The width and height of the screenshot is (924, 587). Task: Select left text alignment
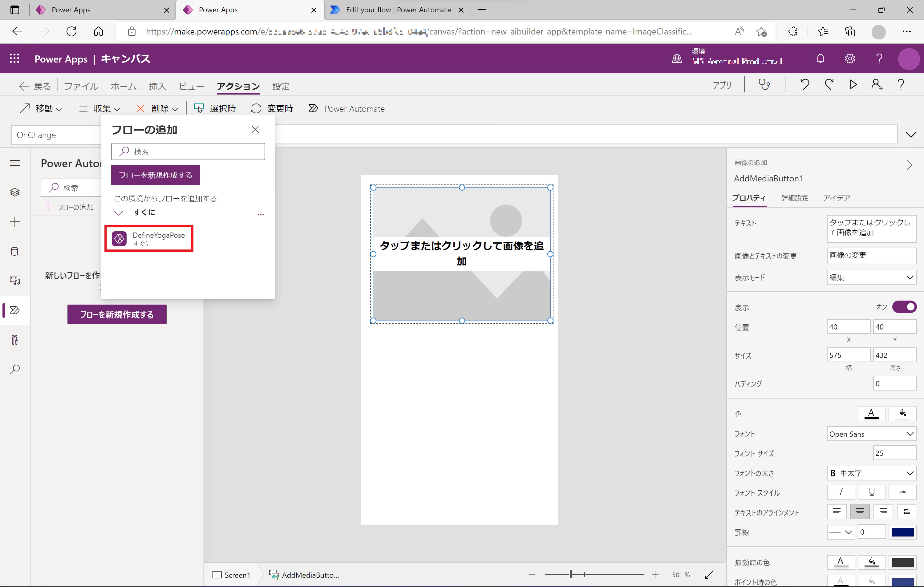pyautogui.click(x=837, y=512)
